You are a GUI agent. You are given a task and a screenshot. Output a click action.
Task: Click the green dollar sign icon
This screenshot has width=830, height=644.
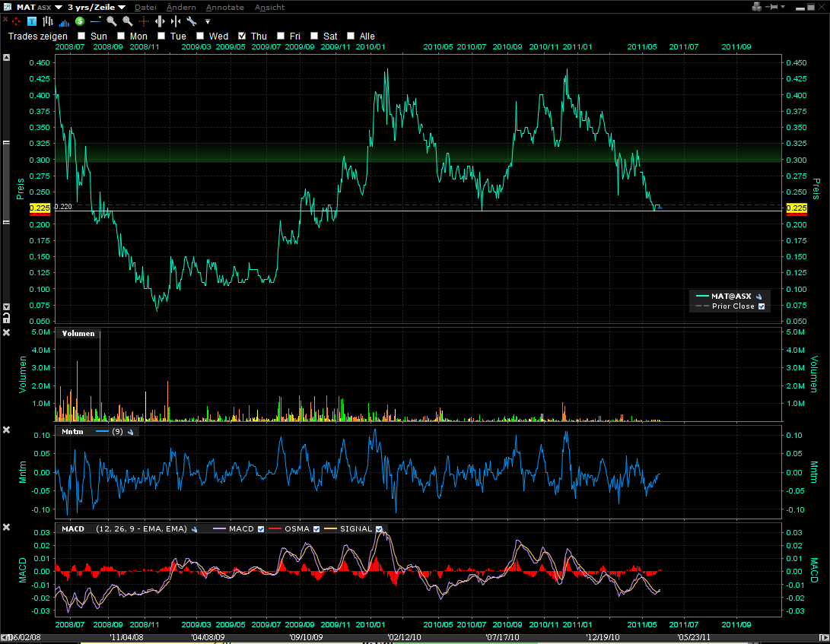(80, 21)
